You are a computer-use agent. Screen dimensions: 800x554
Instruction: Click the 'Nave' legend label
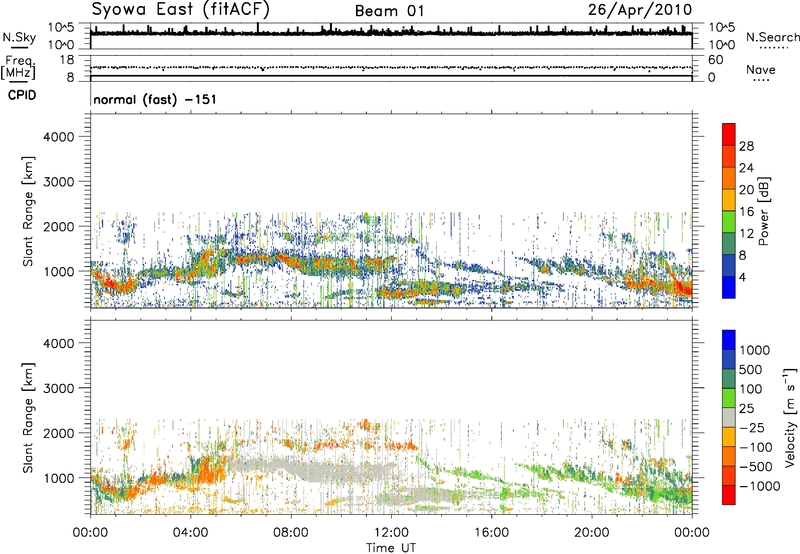click(761, 69)
